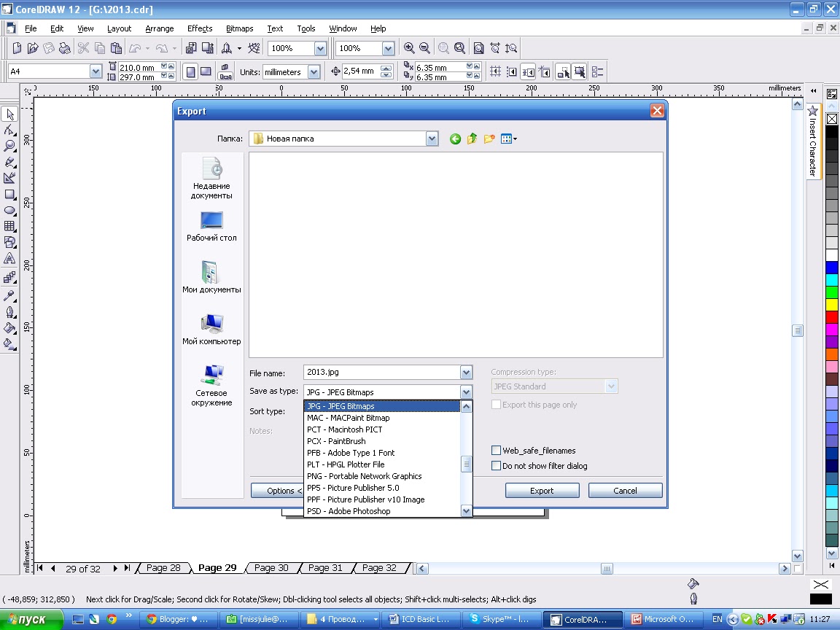The height and width of the screenshot is (630, 840).
Task: Click the Cancel button
Action: point(625,491)
